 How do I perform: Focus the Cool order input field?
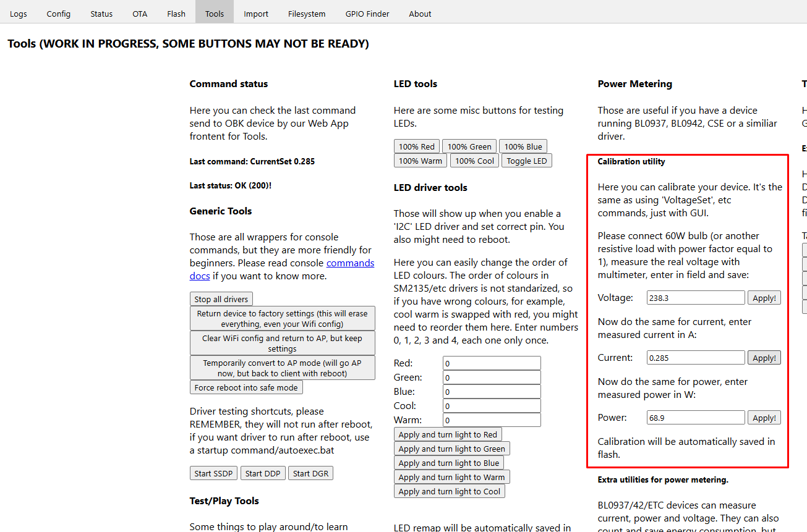pos(492,406)
